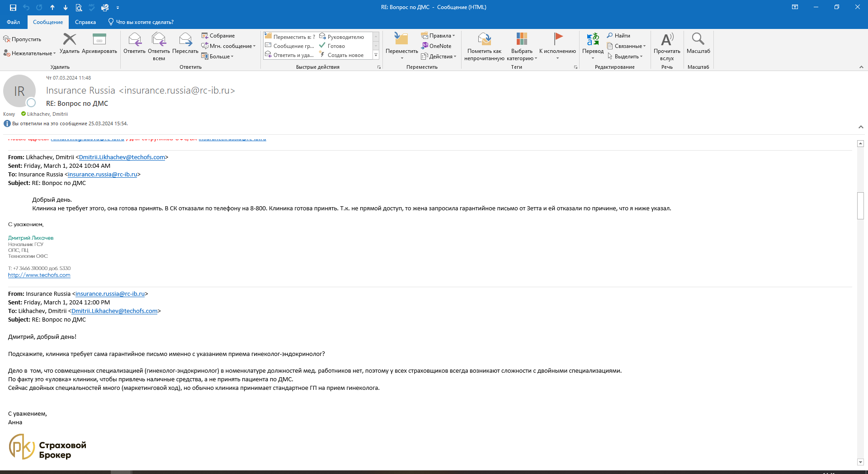Click insurance.russia@rc-ib.ru in the second From line
Screen dimensions: 868x474
[110, 294]
